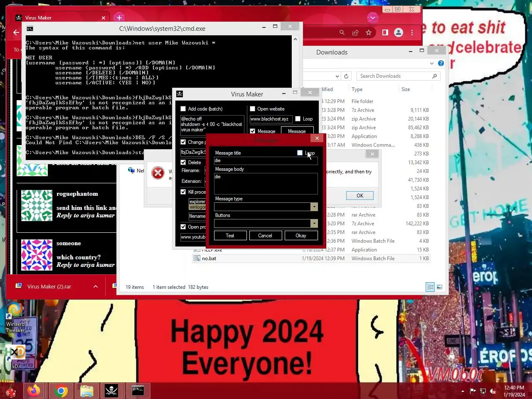Open Virus Maker (2).rar in download bar
Image resolution: width=532 pixels, height=399 pixels.
tap(49, 286)
